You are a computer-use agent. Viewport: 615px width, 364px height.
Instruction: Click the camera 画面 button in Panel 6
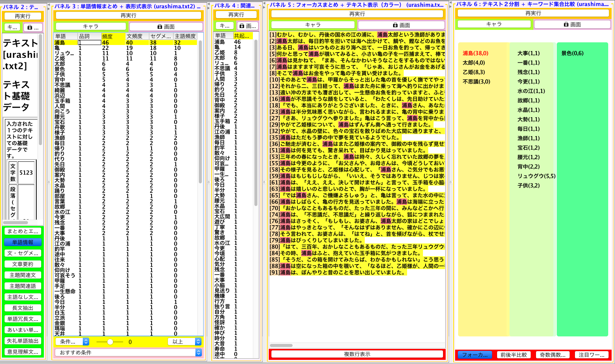tap(572, 24)
